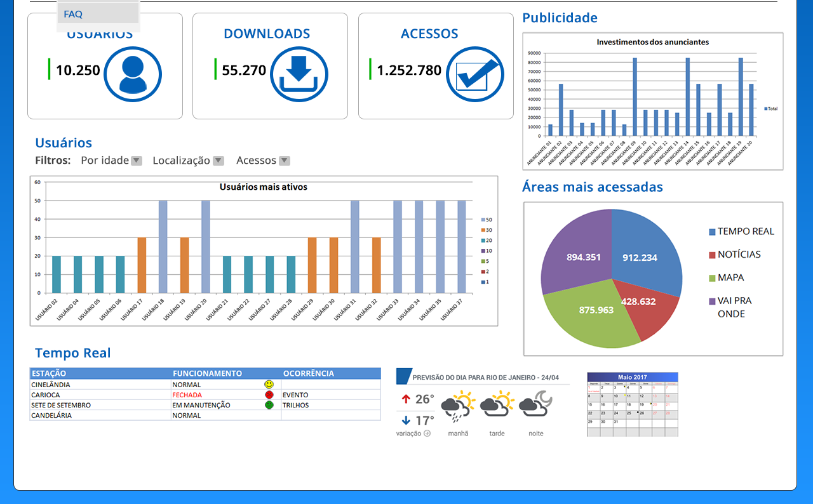Click the NOTÍCIAS red legend swatch
The width and height of the screenshot is (813, 504).
pyautogui.click(x=712, y=255)
